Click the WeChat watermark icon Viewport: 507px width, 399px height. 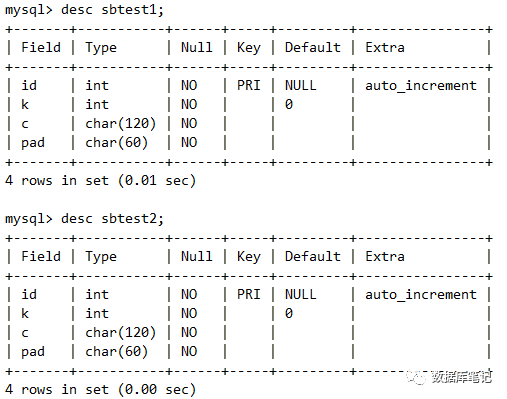click(415, 377)
